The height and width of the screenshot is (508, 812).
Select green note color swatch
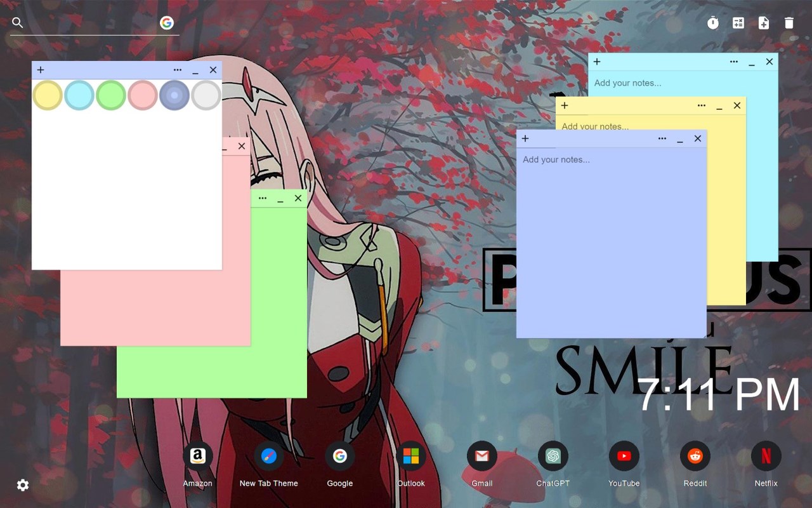pos(111,95)
